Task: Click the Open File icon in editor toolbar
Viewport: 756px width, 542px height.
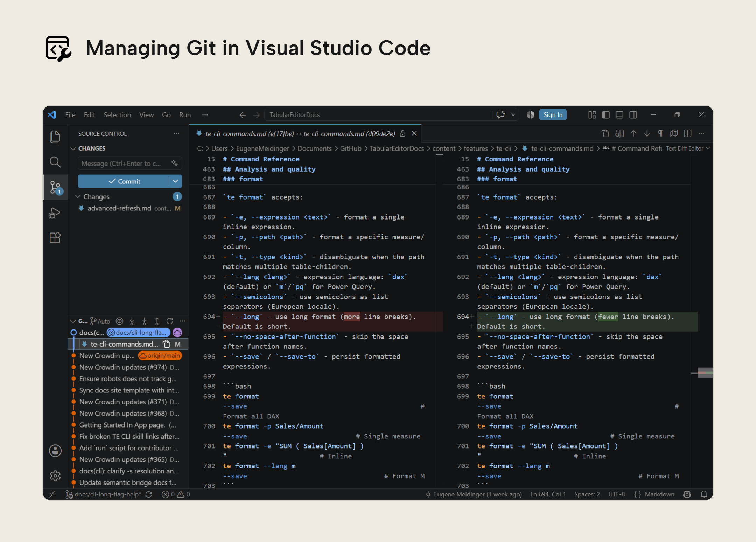Action: point(605,133)
